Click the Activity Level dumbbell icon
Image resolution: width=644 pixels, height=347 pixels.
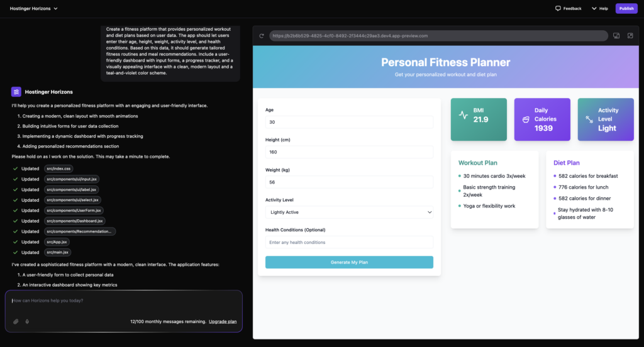589,119
